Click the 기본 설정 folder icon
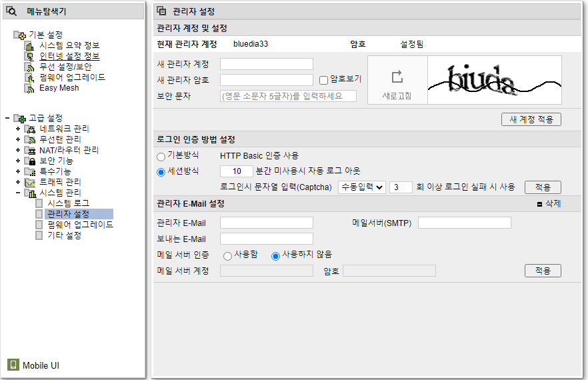588x380 pixels. point(20,35)
